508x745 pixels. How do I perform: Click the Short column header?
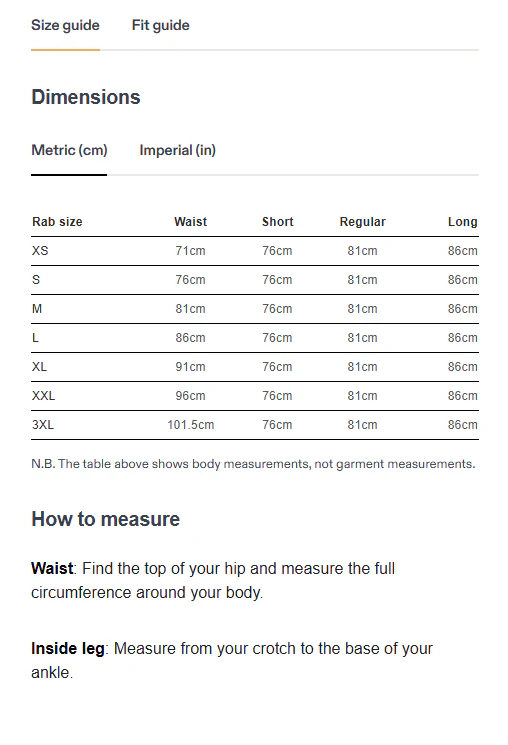pyautogui.click(x=278, y=222)
